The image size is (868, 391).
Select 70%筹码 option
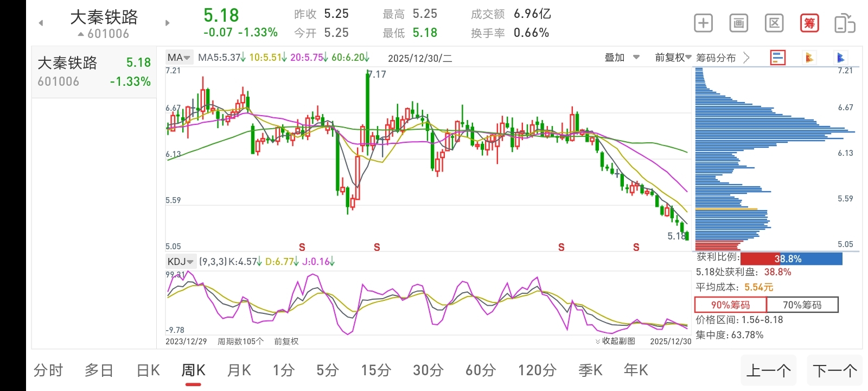[802, 305]
